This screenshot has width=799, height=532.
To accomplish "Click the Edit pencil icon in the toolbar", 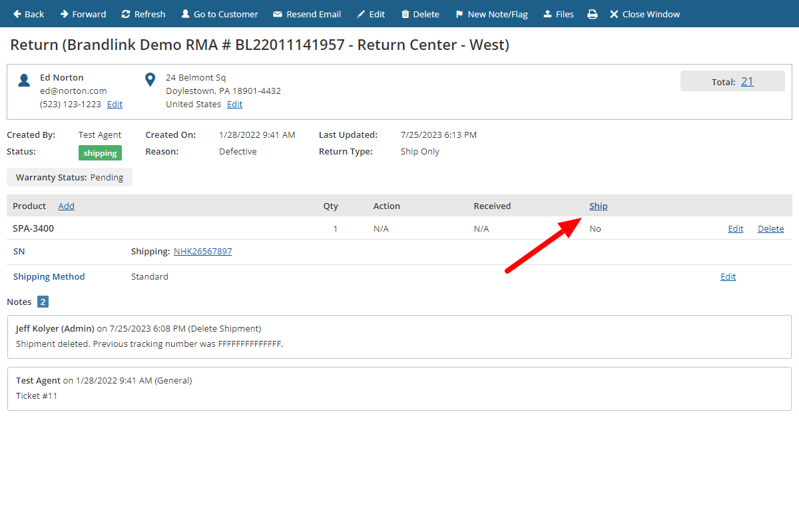I will coord(360,13).
